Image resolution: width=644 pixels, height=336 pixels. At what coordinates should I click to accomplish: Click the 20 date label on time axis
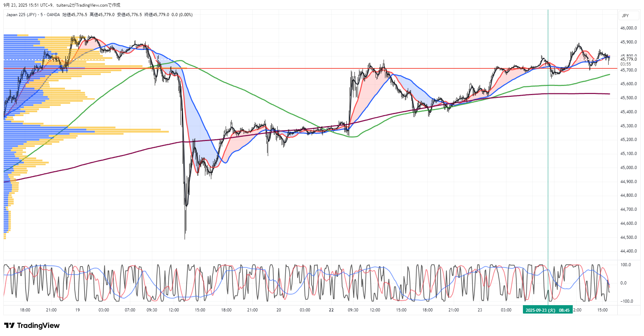point(279,310)
